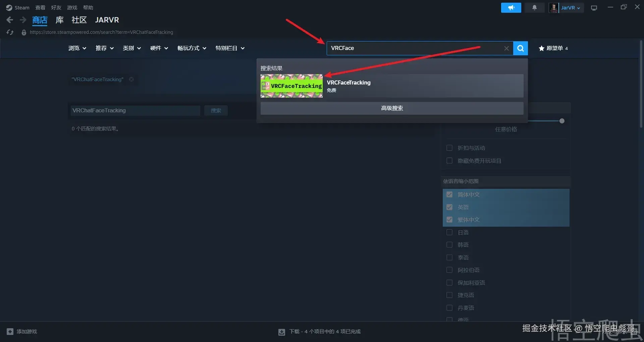Click the VRChatFaceTracking search term field

tap(135, 111)
